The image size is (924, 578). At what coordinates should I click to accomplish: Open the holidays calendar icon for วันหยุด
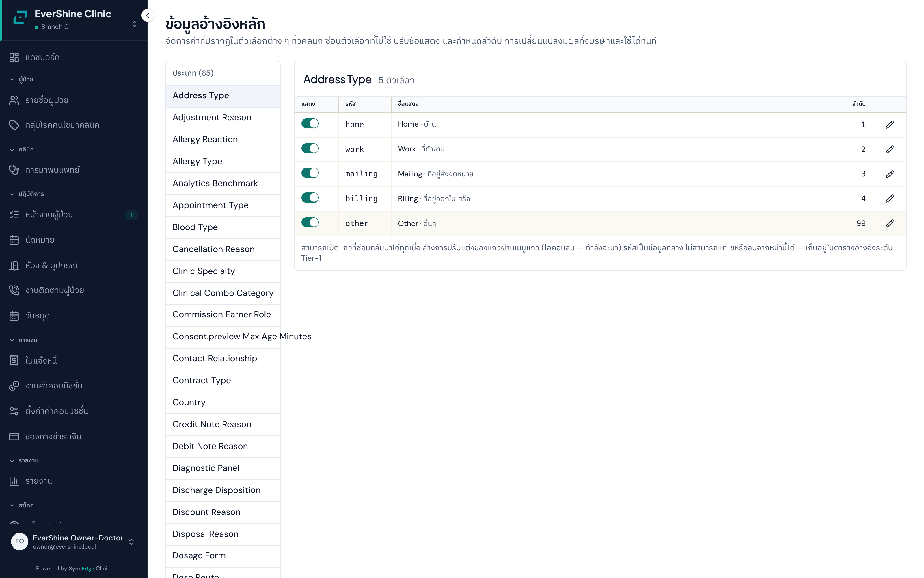tap(14, 316)
